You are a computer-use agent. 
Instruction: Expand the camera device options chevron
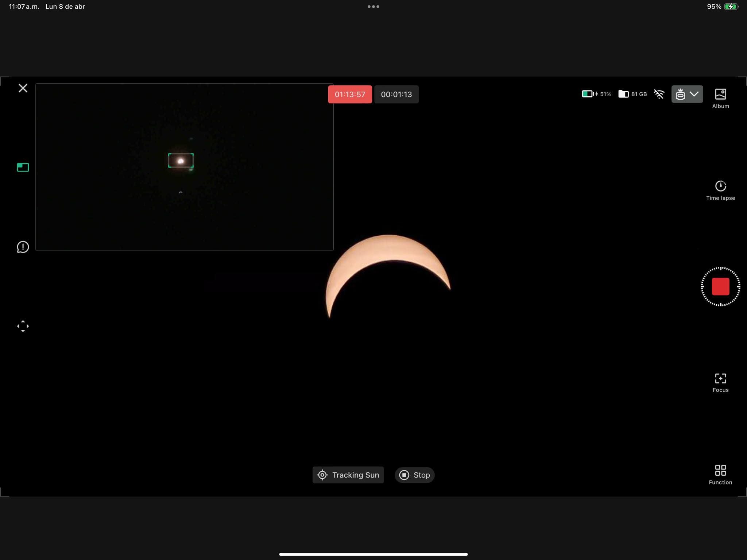[x=694, y=94]
